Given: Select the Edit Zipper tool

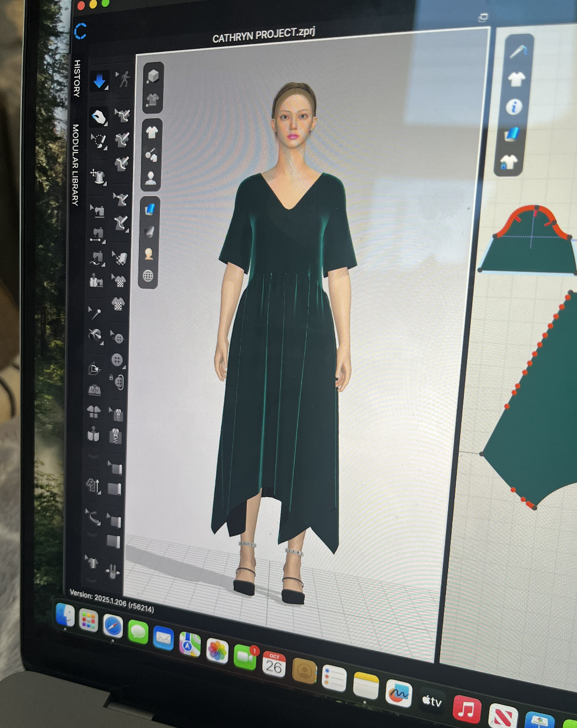Looking at the screenshot, I should point(117,414).
